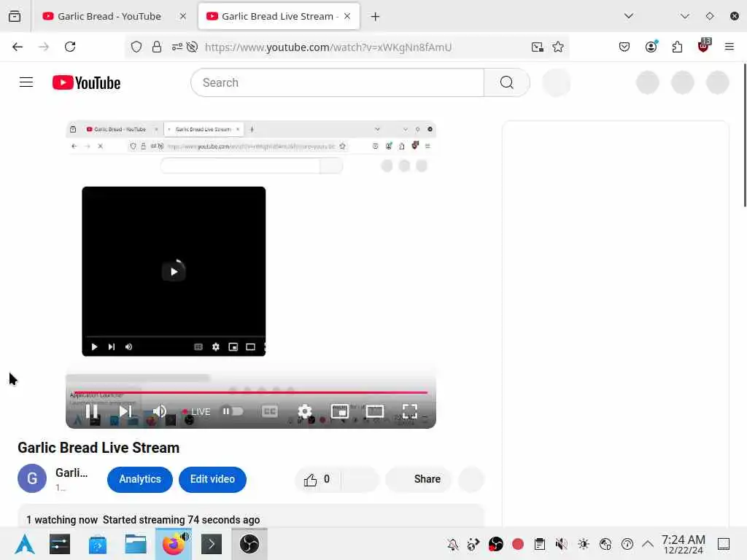Image resolution: width=747 pixels, height=560 pixels.
Task: Open uBlock Origin extension icon
Action: tap(704, 46)
